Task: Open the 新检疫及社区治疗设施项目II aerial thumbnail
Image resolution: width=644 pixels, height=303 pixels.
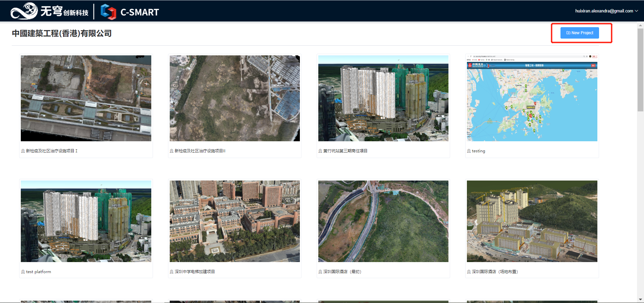Action: tap(235, 98)
